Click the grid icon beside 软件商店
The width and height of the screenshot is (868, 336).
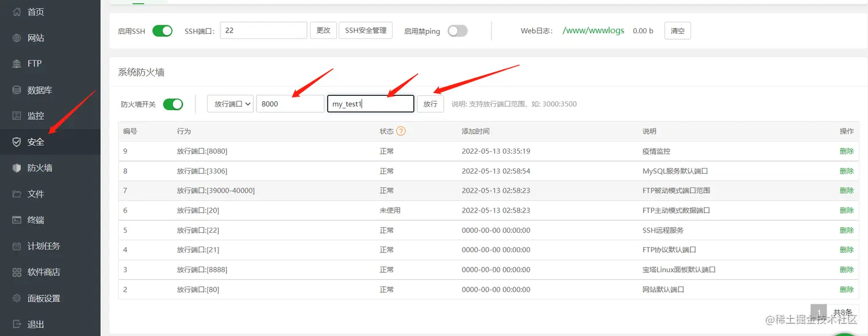17,272
